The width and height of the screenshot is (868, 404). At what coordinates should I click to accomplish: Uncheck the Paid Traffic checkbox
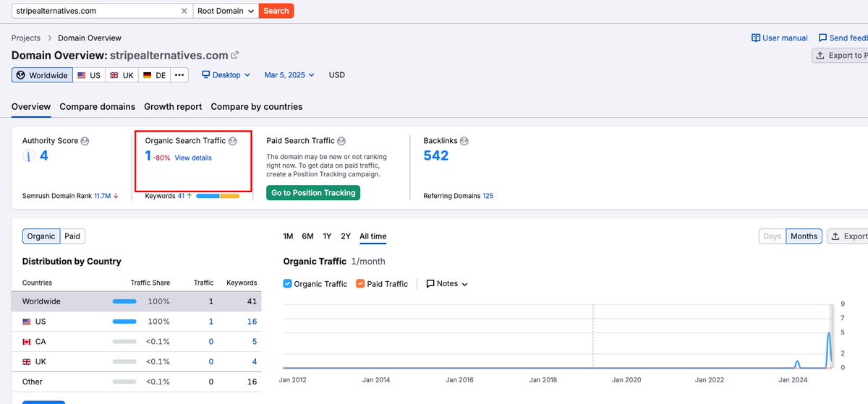click(360, 284)
